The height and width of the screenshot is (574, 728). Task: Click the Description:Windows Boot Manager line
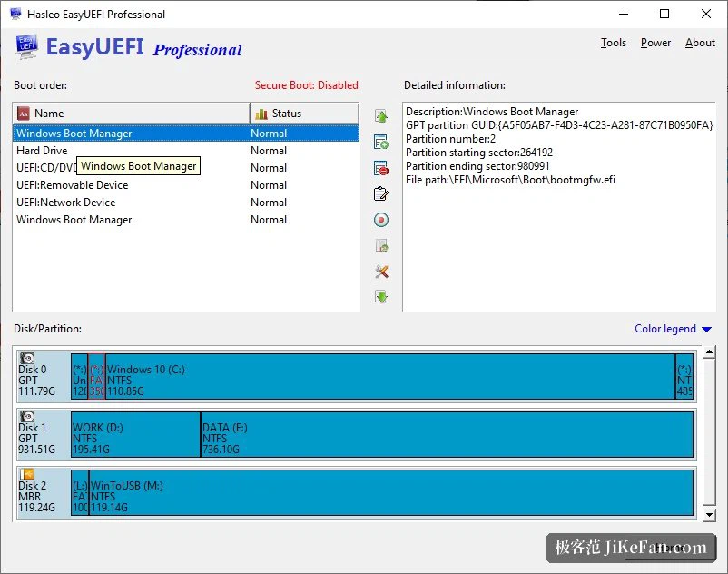tap(492, 112)
